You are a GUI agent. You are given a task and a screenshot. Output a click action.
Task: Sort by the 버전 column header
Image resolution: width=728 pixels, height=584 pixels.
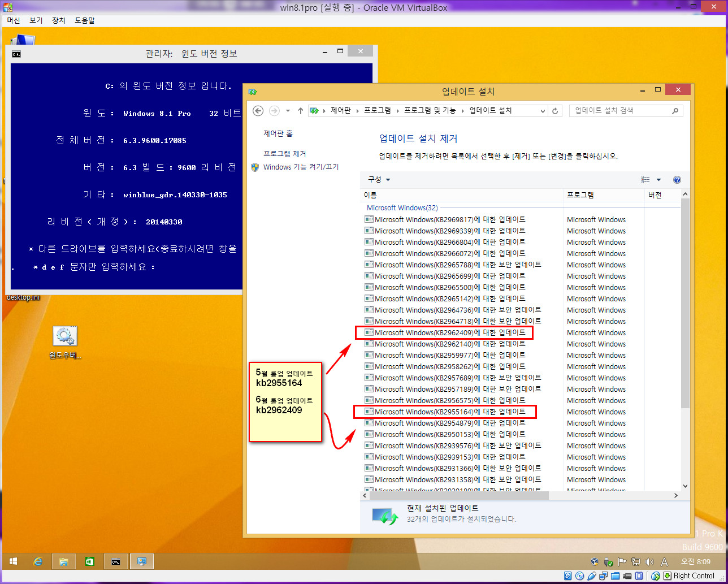tap(663, 195)
